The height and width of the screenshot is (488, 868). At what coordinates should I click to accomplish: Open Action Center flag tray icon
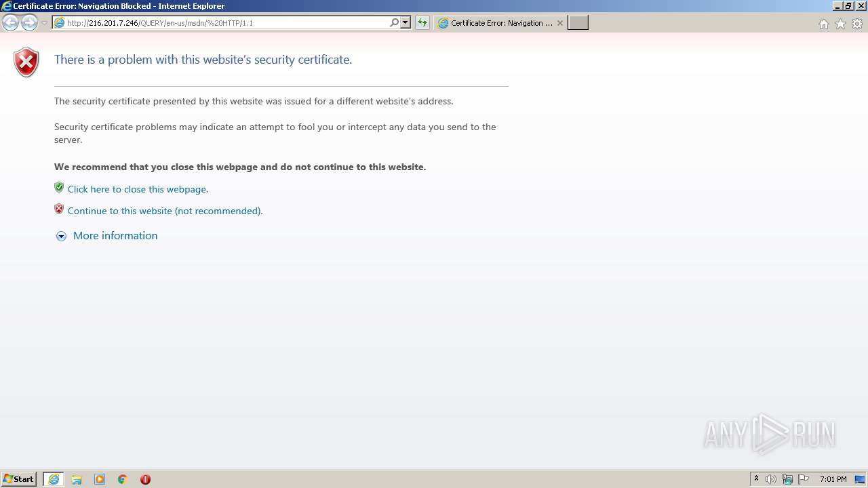804,479
